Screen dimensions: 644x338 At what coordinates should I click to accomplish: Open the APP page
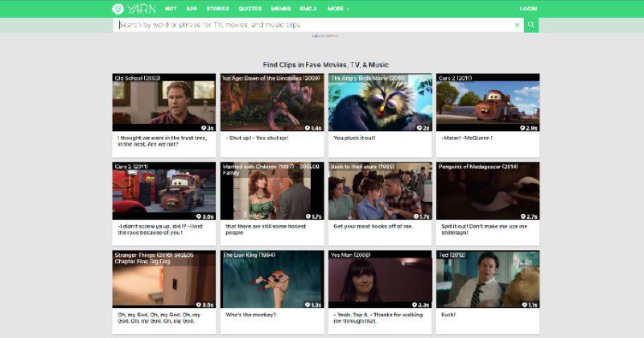coord(192,9)
